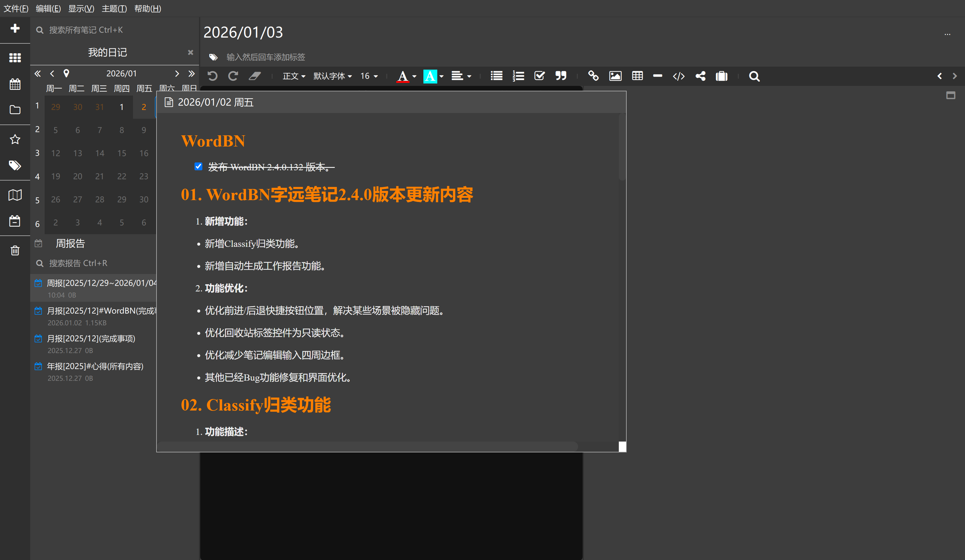The image size is (965, 560).
Task: Open the trash bin in sidebar
Action: [15, 251]
